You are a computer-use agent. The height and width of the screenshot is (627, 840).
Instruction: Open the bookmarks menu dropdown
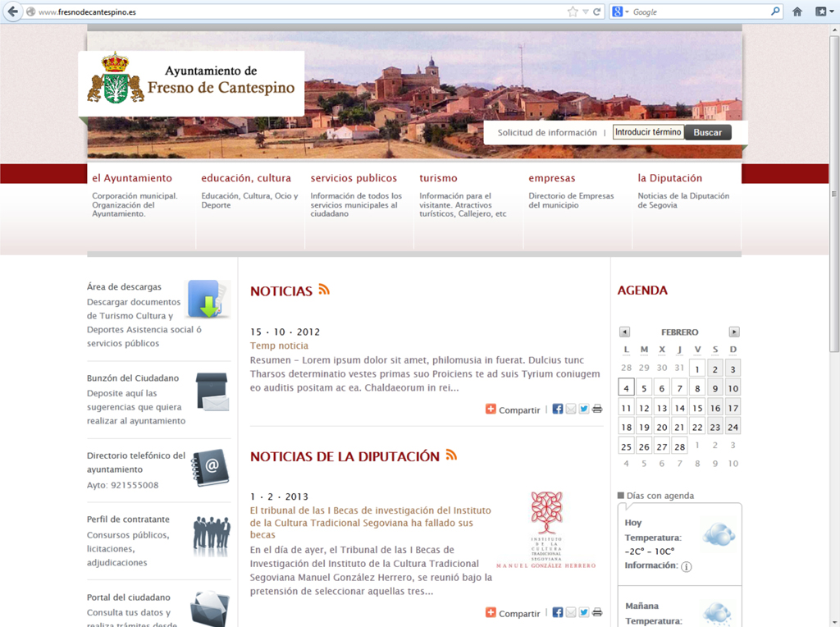(x=821, y=11)
